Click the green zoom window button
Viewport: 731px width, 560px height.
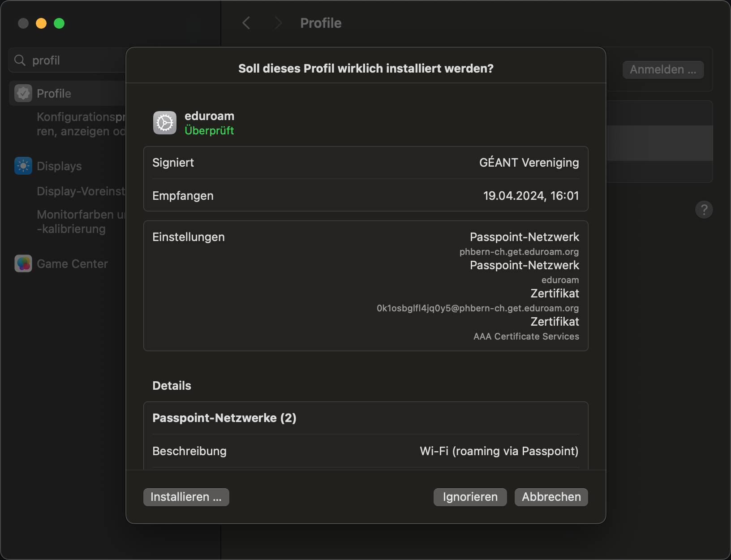tap(59, 23)
